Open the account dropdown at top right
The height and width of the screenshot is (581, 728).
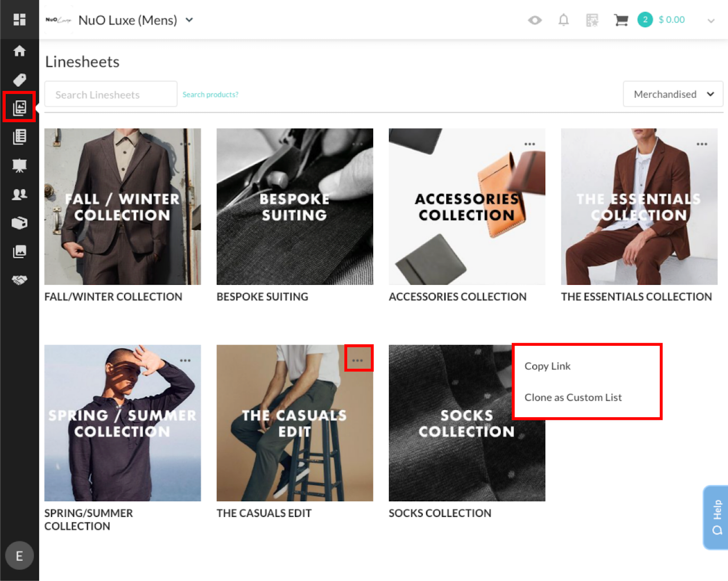click(711, 20)
